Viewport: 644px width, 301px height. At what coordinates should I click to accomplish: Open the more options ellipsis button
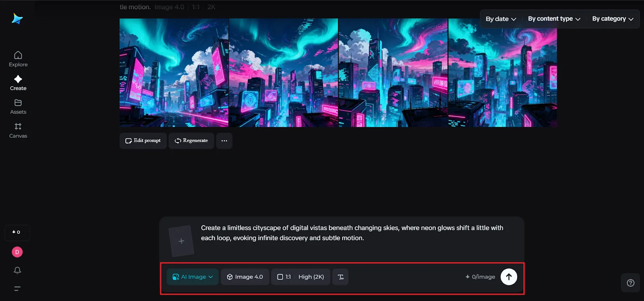(224, 141)
